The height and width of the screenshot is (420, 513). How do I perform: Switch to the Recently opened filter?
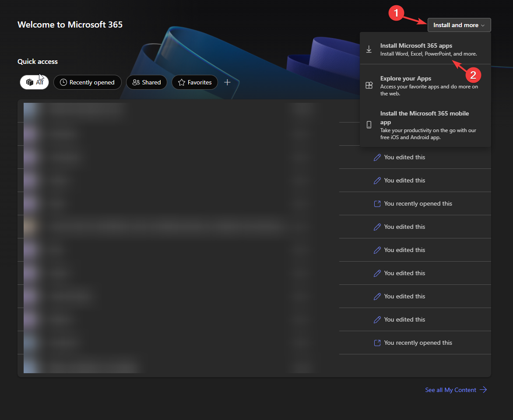[x=88, y=82]
